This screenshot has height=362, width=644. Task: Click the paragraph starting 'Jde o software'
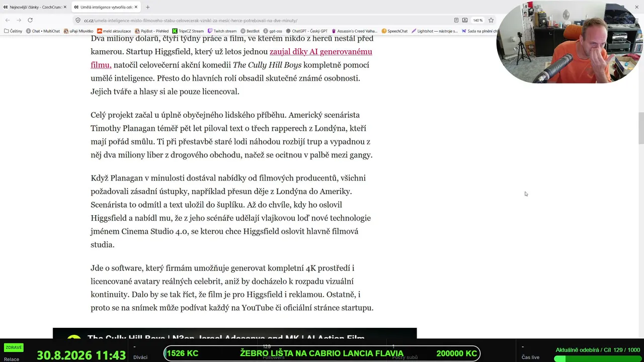coord(232,288)
